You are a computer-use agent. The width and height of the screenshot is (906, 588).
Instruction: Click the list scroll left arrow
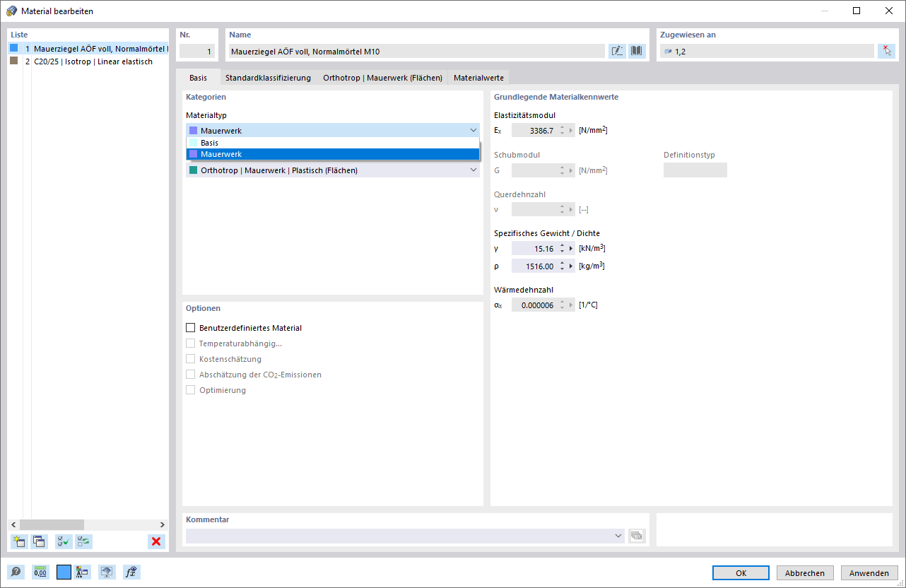point(13,524)
